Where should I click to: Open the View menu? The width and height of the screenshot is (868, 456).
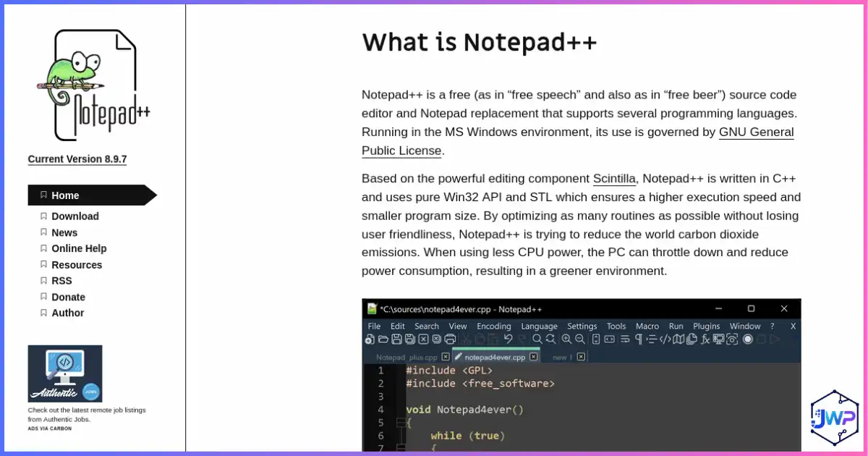pyautogui.click(x=458, y=326)
